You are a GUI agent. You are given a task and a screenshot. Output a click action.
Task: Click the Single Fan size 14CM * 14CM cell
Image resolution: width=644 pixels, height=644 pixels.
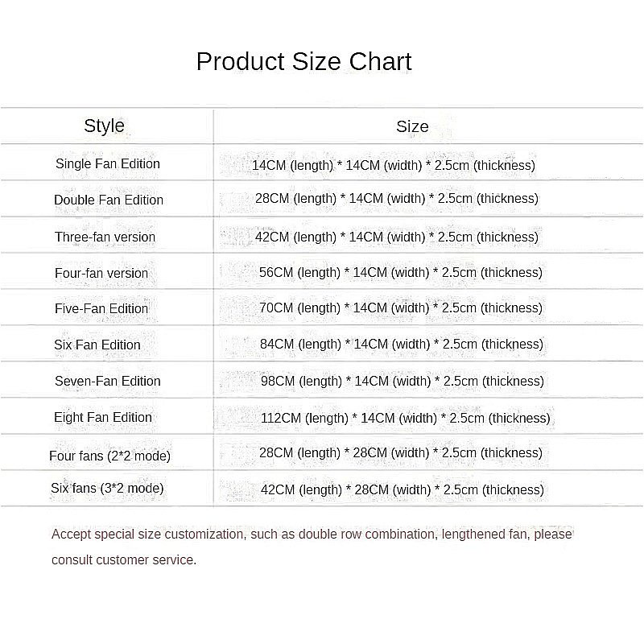click(393, 165)
